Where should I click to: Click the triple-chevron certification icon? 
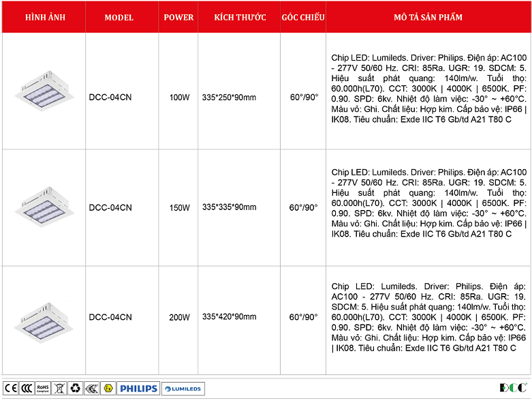click(91, 388)
